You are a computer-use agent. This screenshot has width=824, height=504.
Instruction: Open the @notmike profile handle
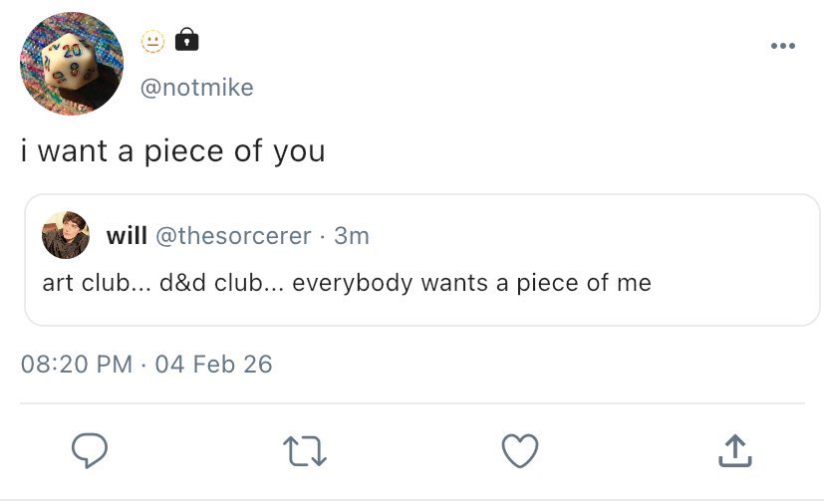(197, 88)
